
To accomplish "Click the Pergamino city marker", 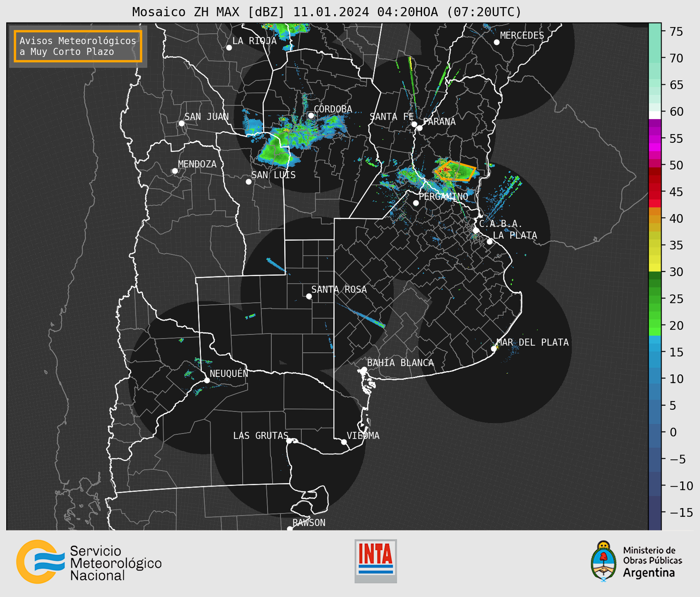I will tap(416, 203).
